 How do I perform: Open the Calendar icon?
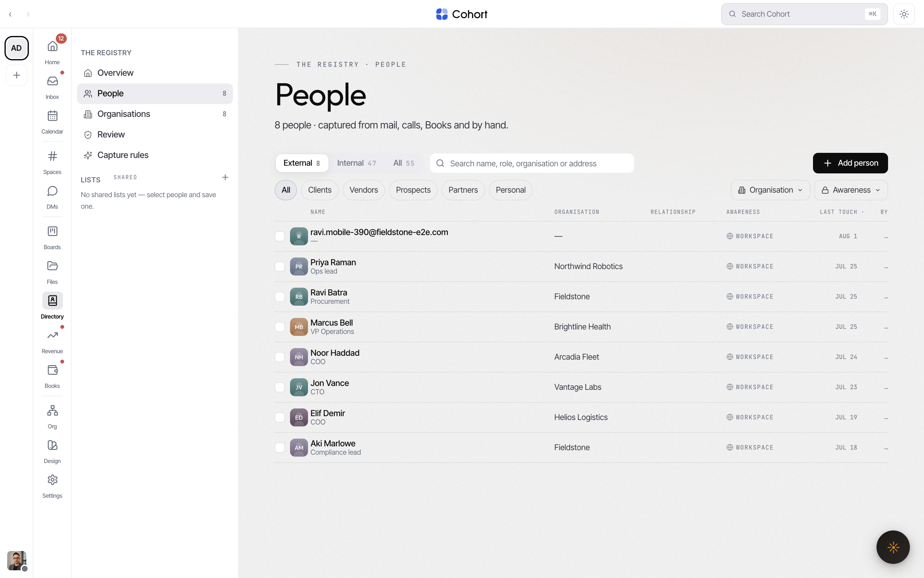tap(52, 121)
